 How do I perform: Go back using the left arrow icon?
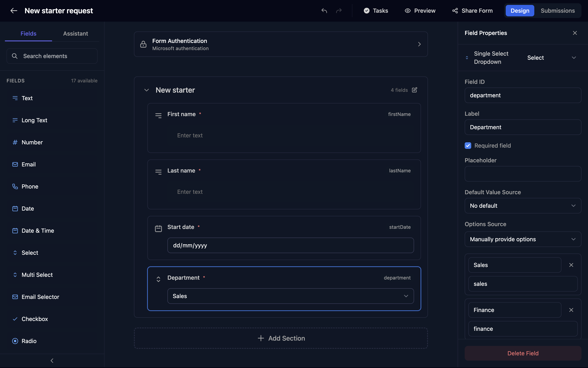pyautogui.click(x=14, y=11)
